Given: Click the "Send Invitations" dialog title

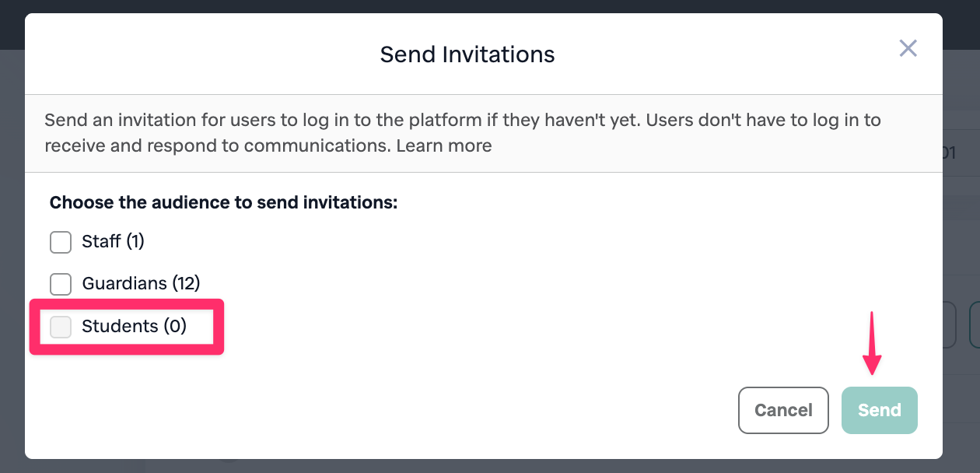Looking at the screenshot, I should (x=467, y=54).
